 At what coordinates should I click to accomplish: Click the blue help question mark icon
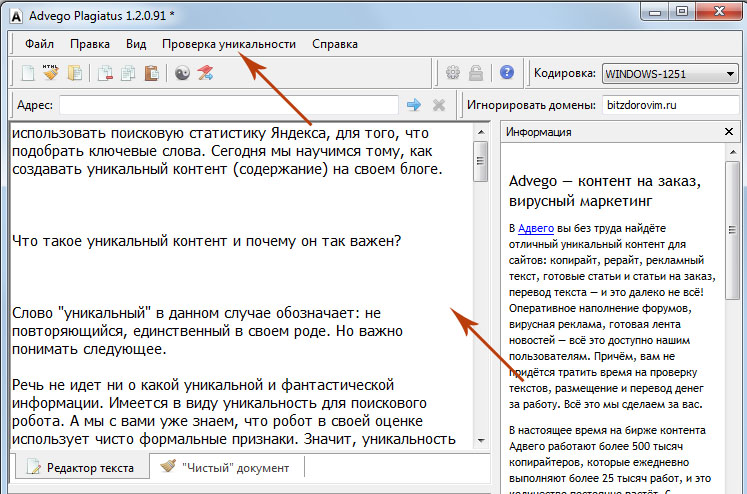tap(507, 73)
